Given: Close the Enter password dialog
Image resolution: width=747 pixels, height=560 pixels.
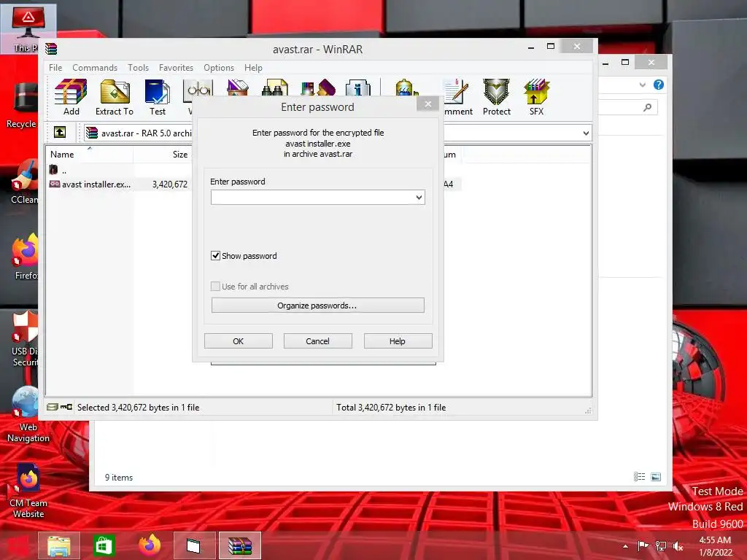Looking at the screenshot, I should [x=427, y=104].
